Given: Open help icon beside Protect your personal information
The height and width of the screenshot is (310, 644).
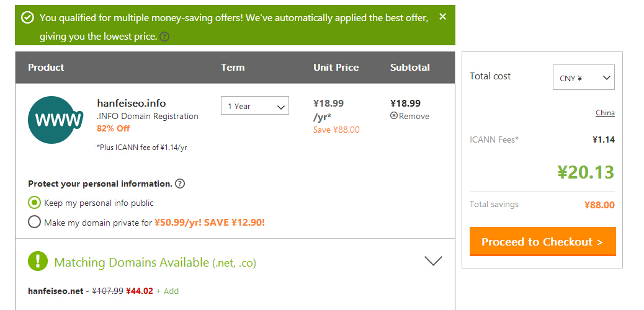Looking at the screenshot, I should [180, 184].
